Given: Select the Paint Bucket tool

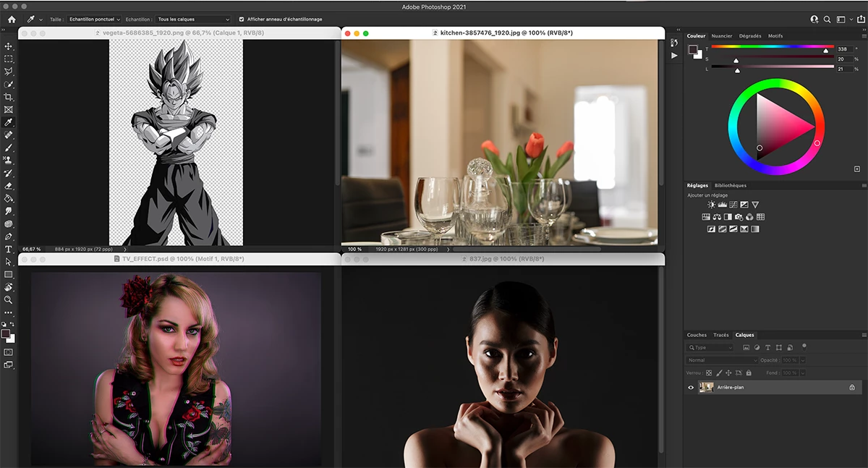Looking at the screenshot, I should 9,198.
